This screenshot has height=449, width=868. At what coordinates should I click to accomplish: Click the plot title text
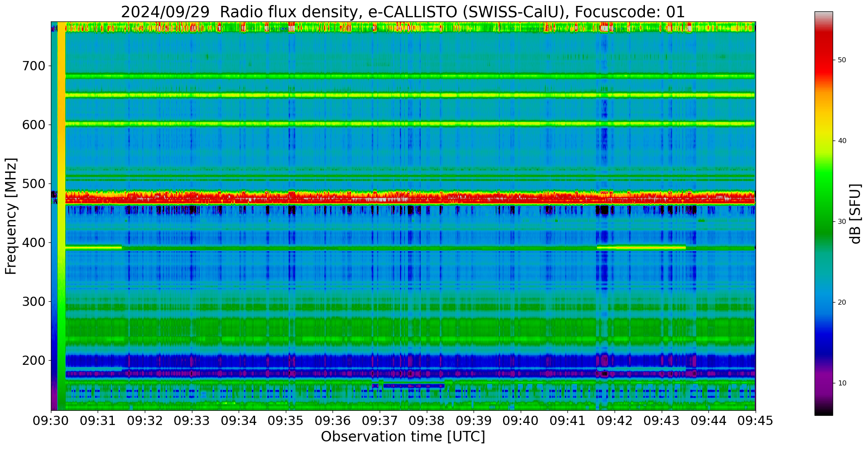click(403, 12)
